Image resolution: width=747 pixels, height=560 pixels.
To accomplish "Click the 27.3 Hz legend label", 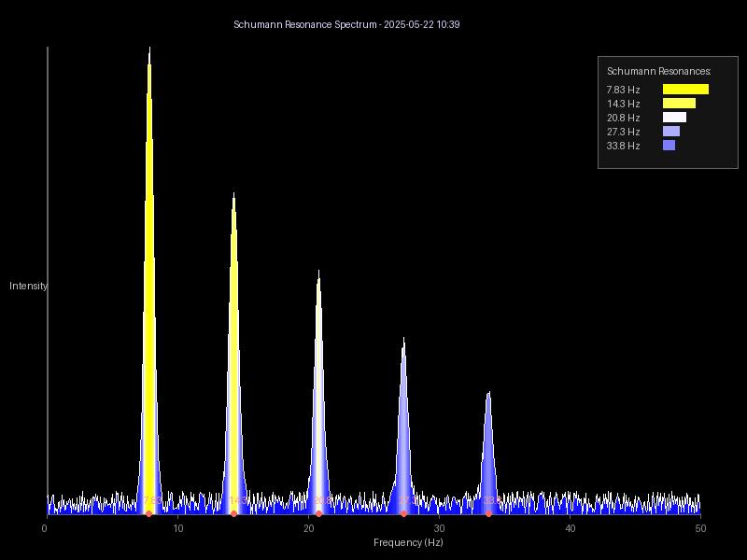I will (623, 132).
